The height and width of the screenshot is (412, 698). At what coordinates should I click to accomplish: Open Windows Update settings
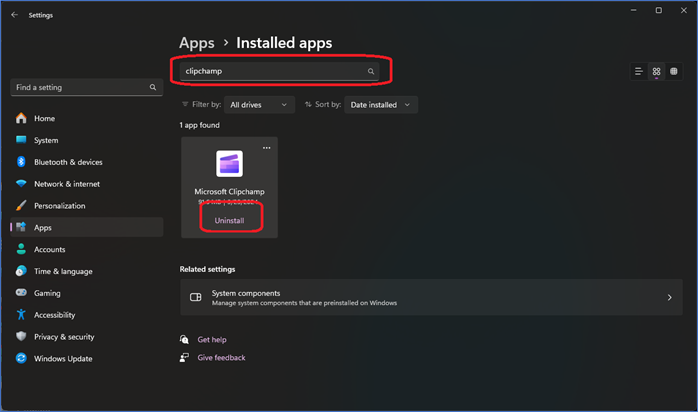[86, 358]
